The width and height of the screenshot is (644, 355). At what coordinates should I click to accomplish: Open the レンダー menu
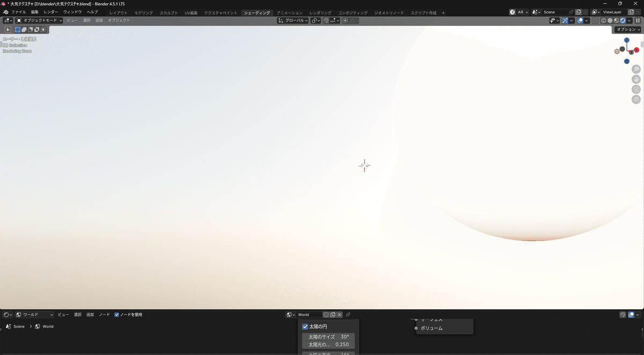51,12
